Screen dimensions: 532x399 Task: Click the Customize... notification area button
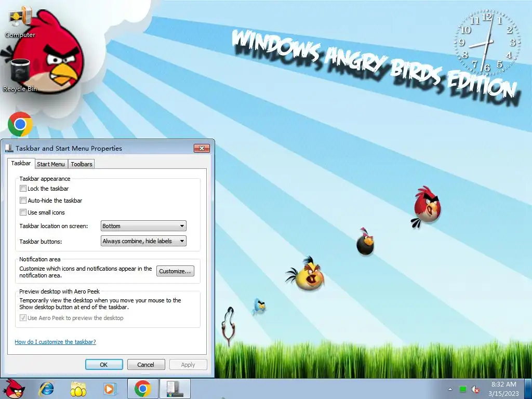pos(175,271)
